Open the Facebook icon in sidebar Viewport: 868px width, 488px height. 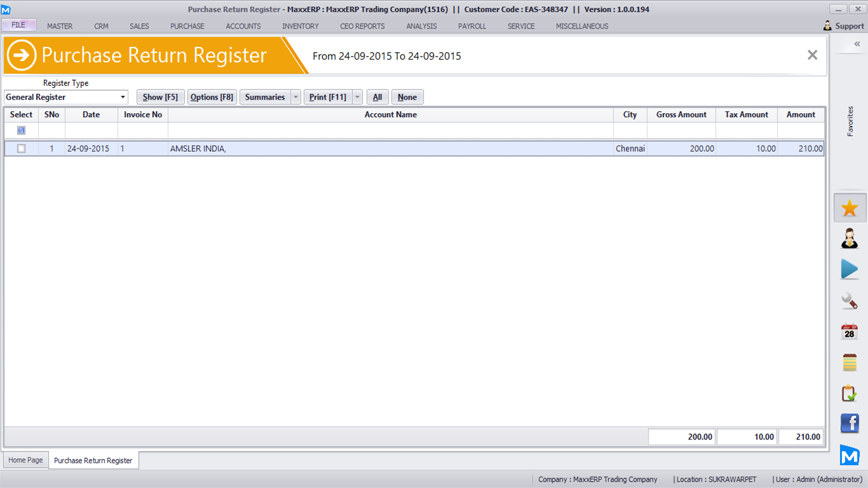pyautogui.click(x=850, y=423)
